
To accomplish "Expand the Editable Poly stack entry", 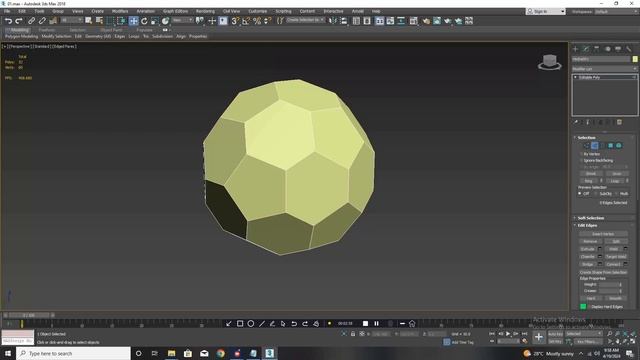I will (576, 77).
